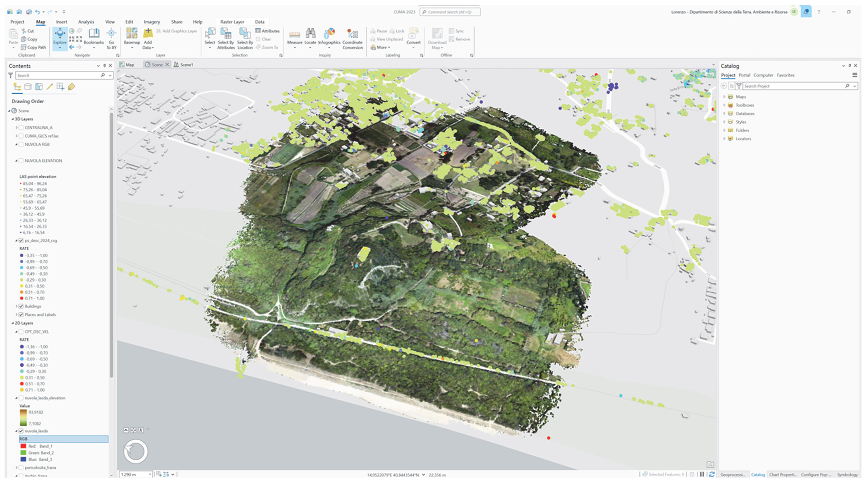Open the Analysis ribbon tab
The image size is (868, 487).
[x=86, y=22]
